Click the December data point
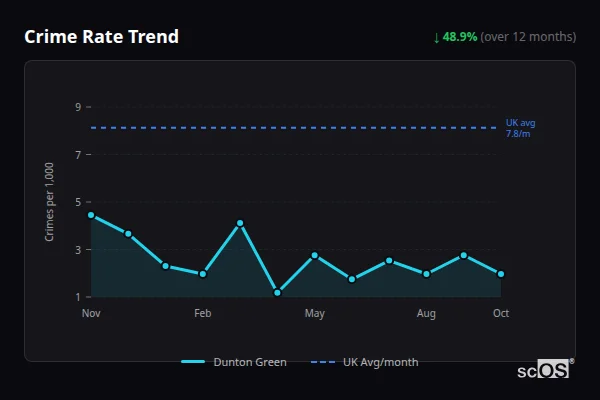The width and height of the screenshot is (600, 400). 128,234
